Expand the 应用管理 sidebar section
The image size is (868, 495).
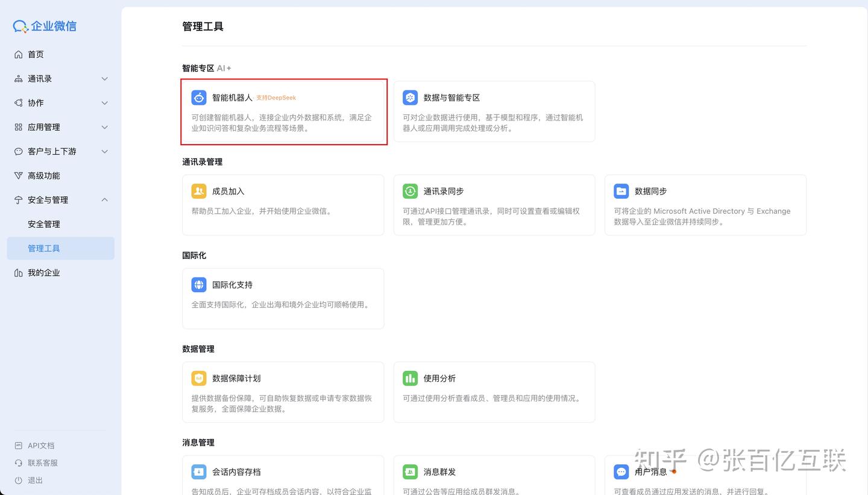pos(60,127)
